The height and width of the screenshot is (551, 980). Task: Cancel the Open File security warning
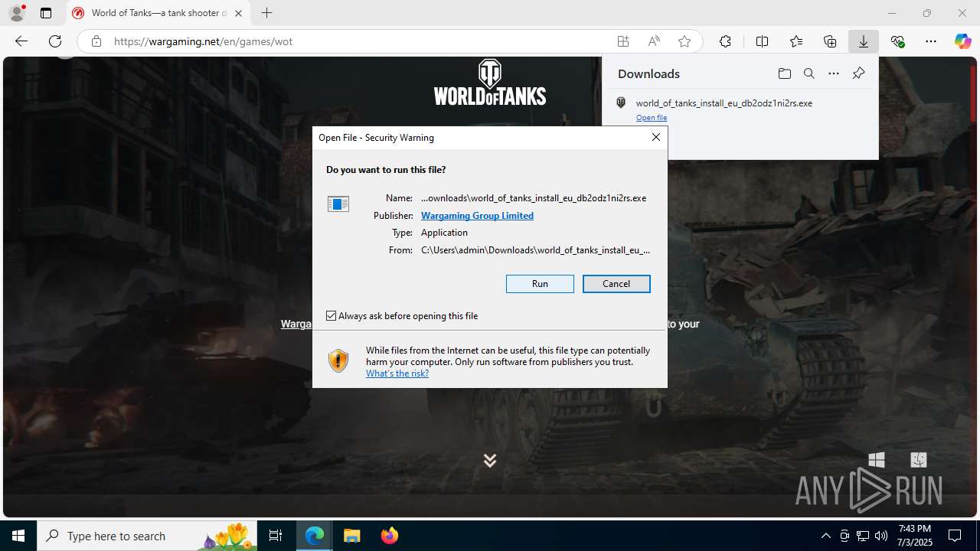[x=616, y=284]
